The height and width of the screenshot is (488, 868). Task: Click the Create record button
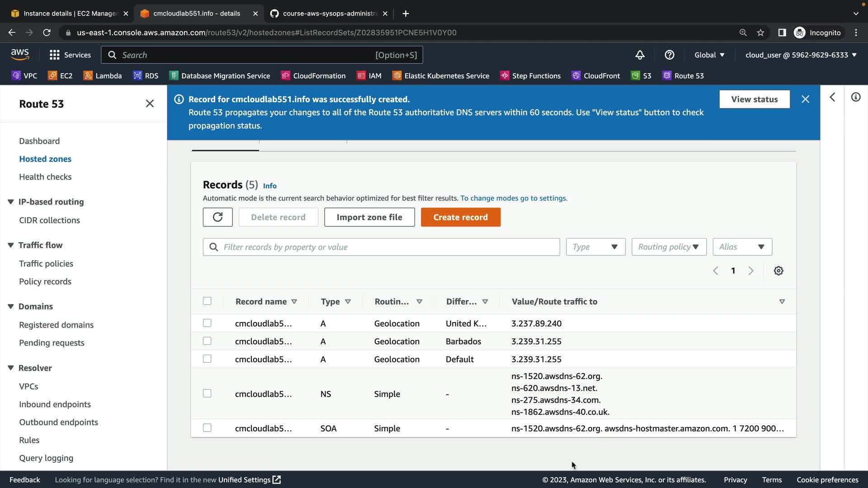pyautogui.click(x=460, y=217)
